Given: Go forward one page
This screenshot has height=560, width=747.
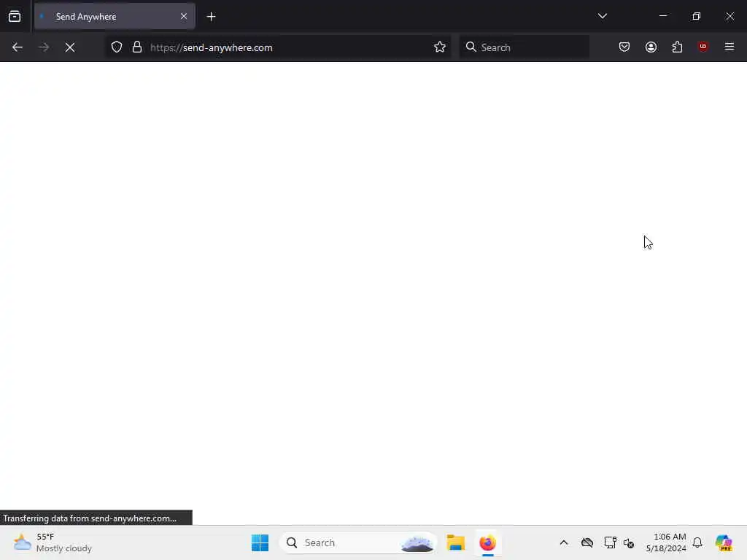Looking at the screenshot, I should tap(44, 47).
